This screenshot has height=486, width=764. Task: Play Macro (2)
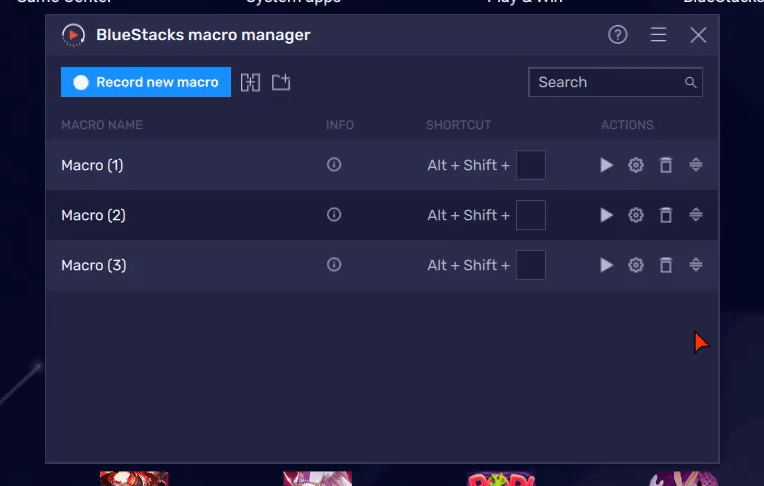coord(607,215)
